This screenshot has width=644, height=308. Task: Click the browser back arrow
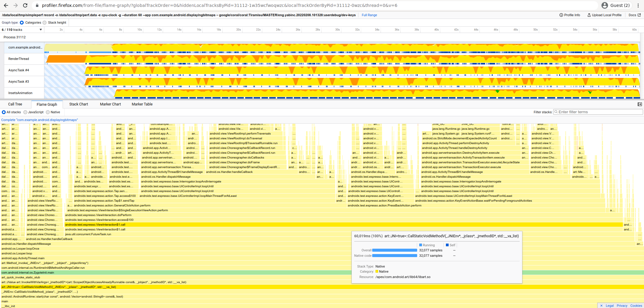click(6, 5)
